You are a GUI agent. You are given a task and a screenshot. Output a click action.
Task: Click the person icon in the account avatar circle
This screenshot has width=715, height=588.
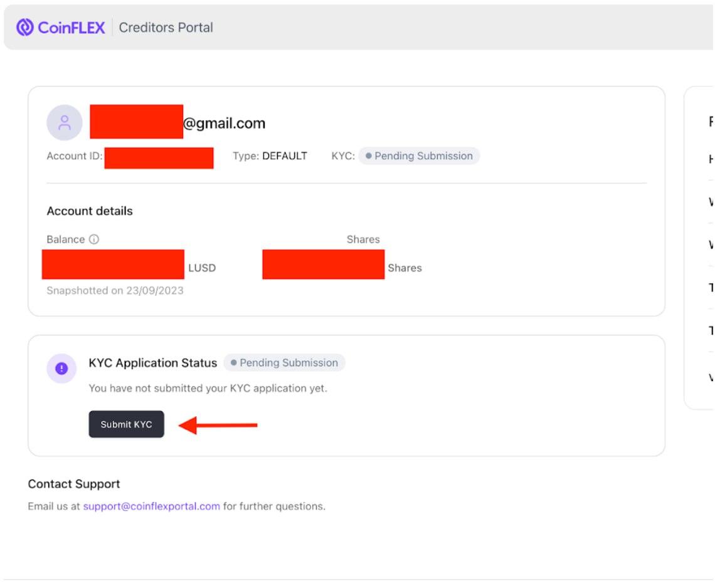coord(65,123)
